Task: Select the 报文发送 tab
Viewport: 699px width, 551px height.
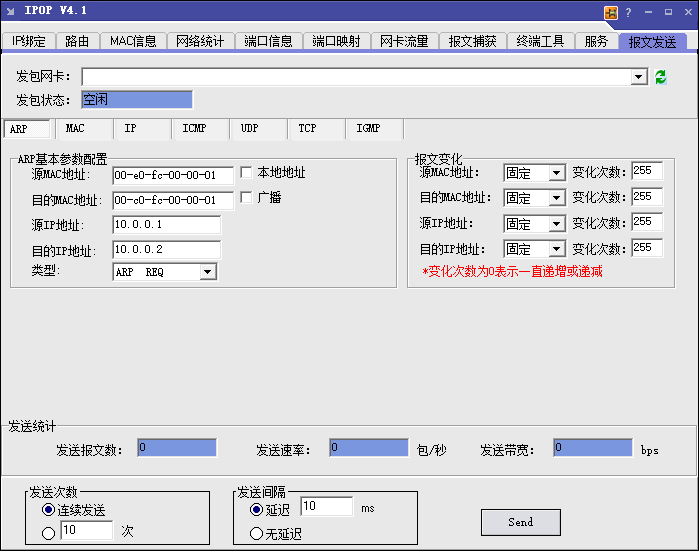Action: pyautogui.click(x=653, y=42)
